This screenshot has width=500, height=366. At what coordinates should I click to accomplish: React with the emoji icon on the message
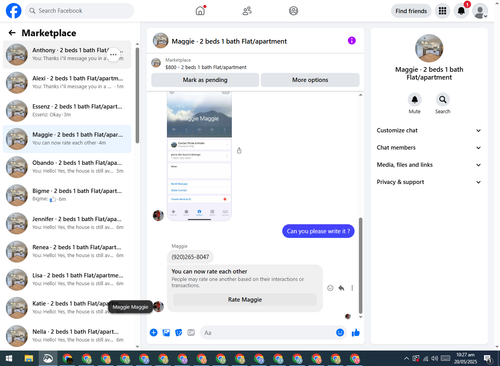tap(330, 288)
